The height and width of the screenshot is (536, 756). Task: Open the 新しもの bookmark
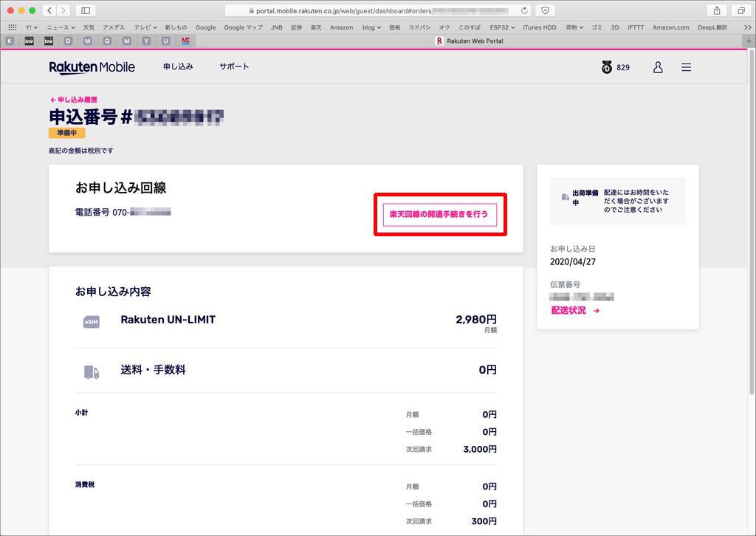176,27
